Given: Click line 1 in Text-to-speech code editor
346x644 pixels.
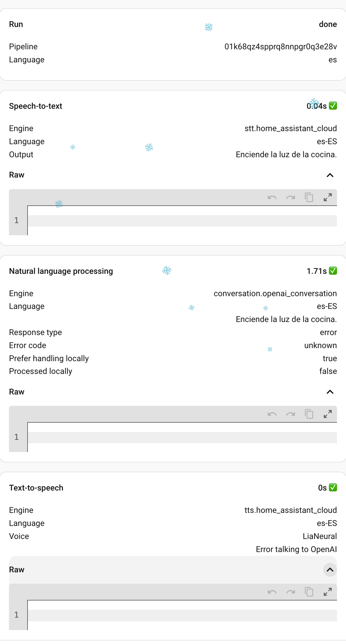Looking at the screenshot, I should [x=182, y=615].
